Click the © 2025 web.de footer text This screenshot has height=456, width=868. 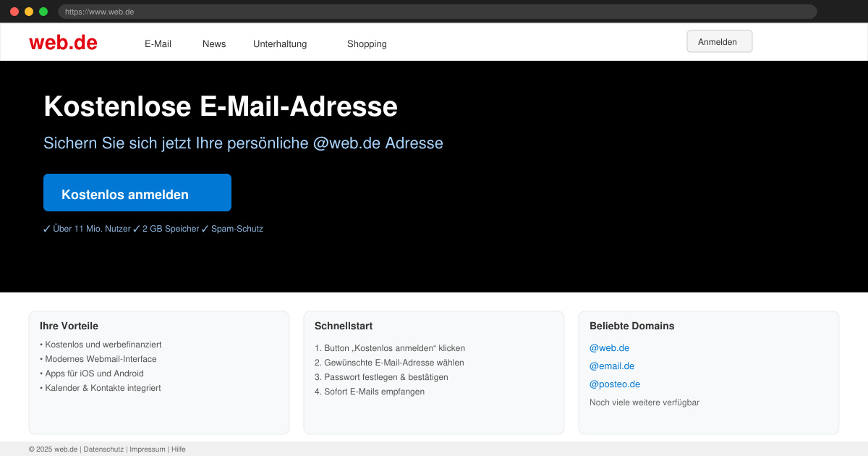(53, 449)
